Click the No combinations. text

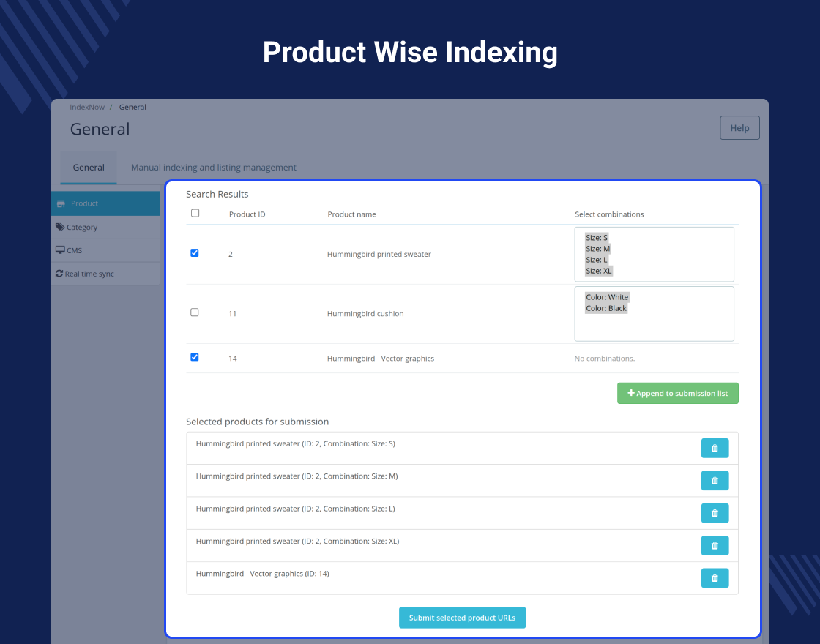click(605, 358)
